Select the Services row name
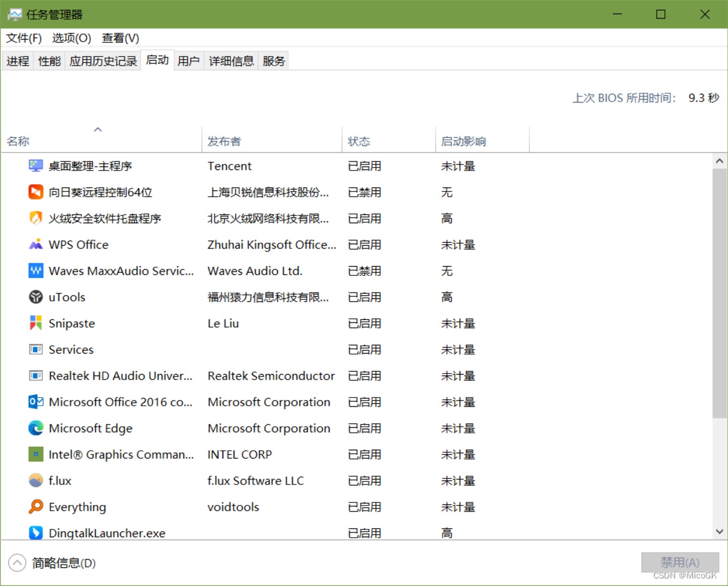 [71, 350]
